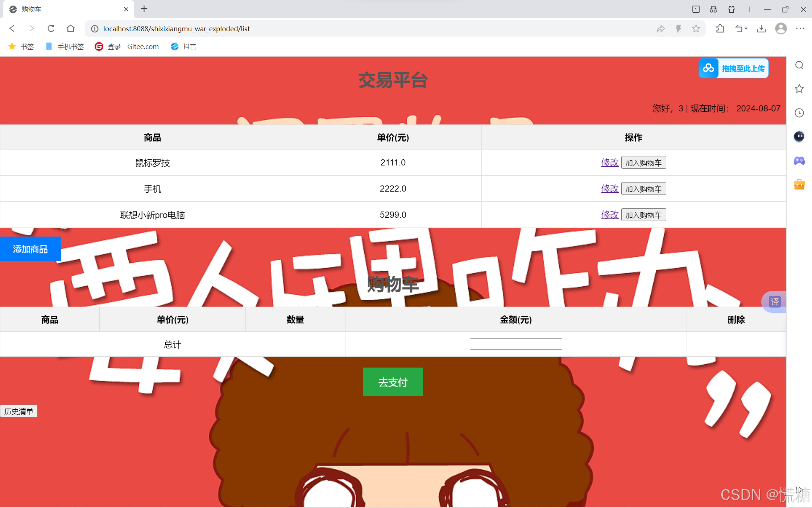Click the 操作 column header

[x=634, y=138]
